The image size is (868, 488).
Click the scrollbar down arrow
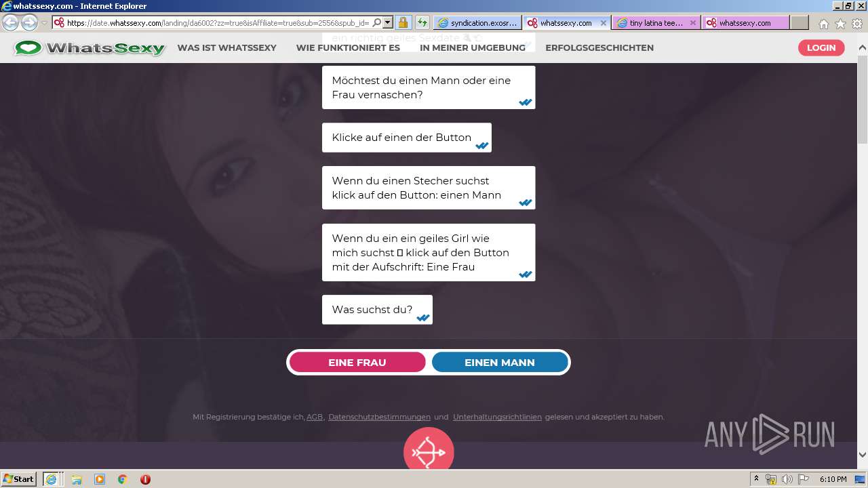[863, 455]
